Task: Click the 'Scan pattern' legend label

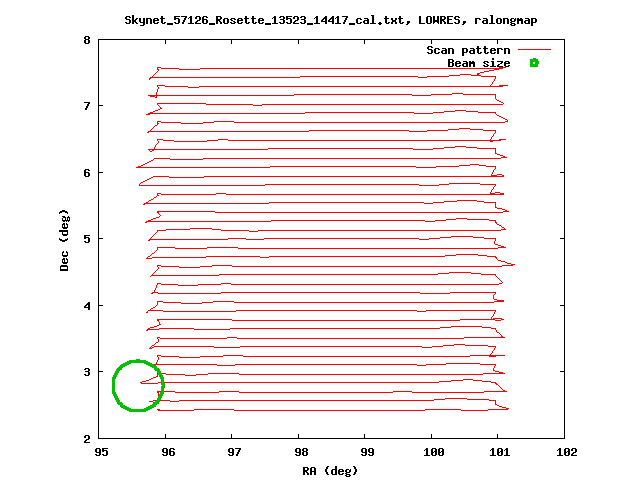Action: pyautogui.click(x=468, y=50)
